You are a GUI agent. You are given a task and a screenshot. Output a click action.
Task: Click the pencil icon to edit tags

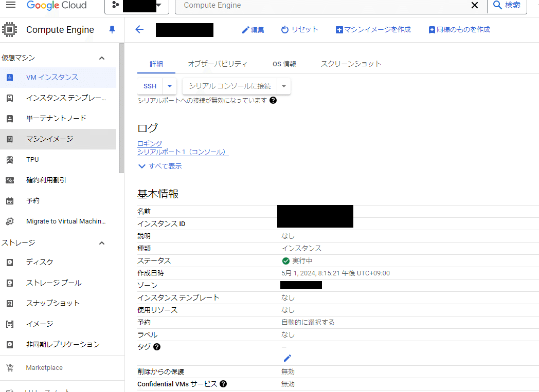(287, 358)
